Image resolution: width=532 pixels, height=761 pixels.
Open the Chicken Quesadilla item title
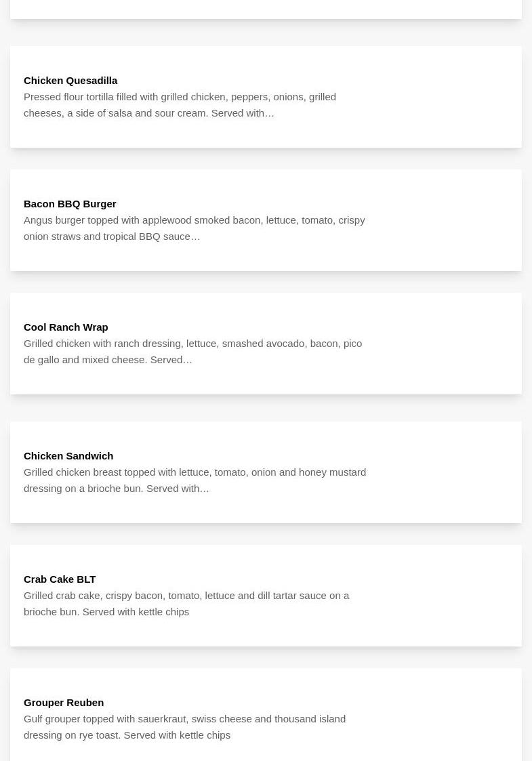[x=70, y=81]
